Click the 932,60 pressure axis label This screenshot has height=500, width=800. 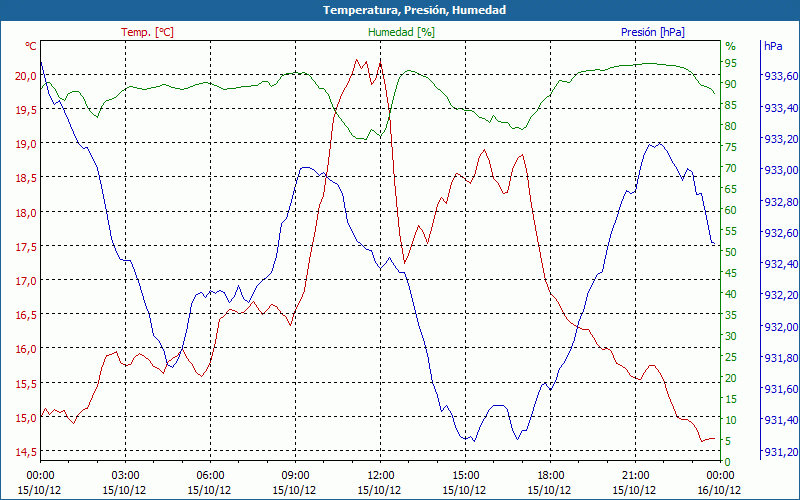tap(781, 233)
